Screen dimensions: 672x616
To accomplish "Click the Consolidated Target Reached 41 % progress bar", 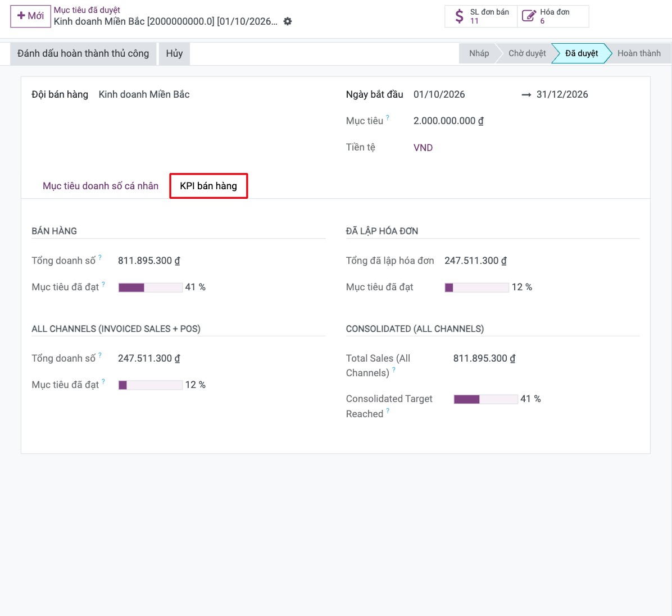I will pos(486,399).
